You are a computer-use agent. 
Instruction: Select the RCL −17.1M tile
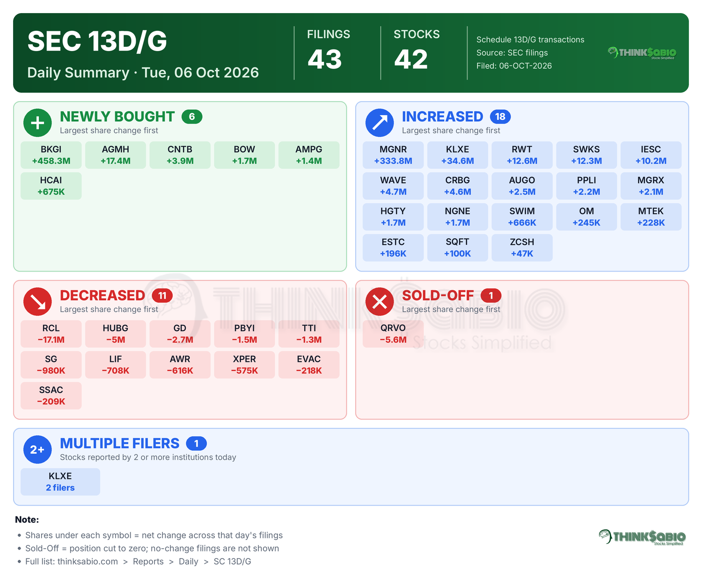click(x=51, y=334)
